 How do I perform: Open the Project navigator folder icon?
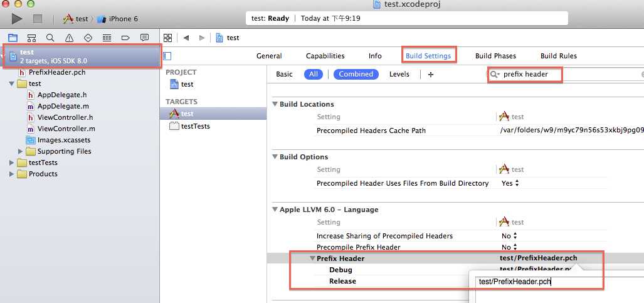(x=13, y=38)
